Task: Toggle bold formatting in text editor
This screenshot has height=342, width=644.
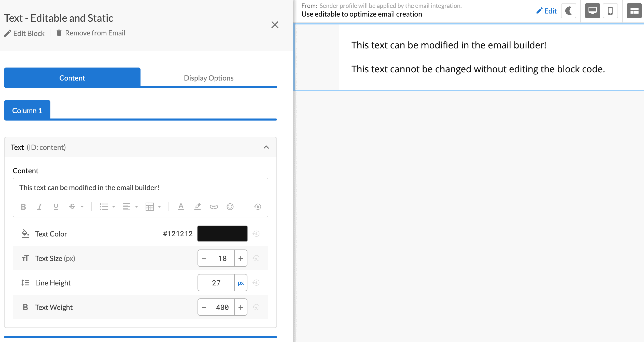Action: click(x=23, y=207)
